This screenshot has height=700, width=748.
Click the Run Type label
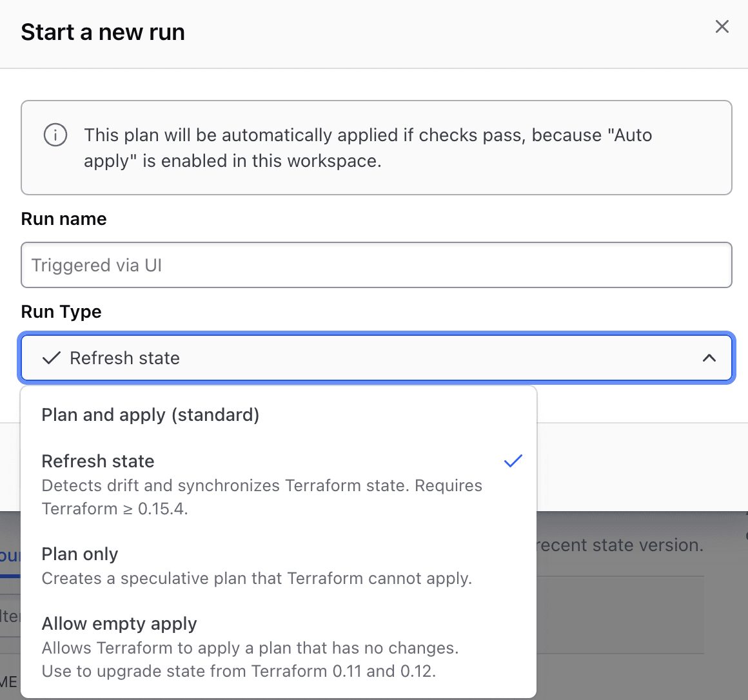pyautogui.click(x=61, y=312)
